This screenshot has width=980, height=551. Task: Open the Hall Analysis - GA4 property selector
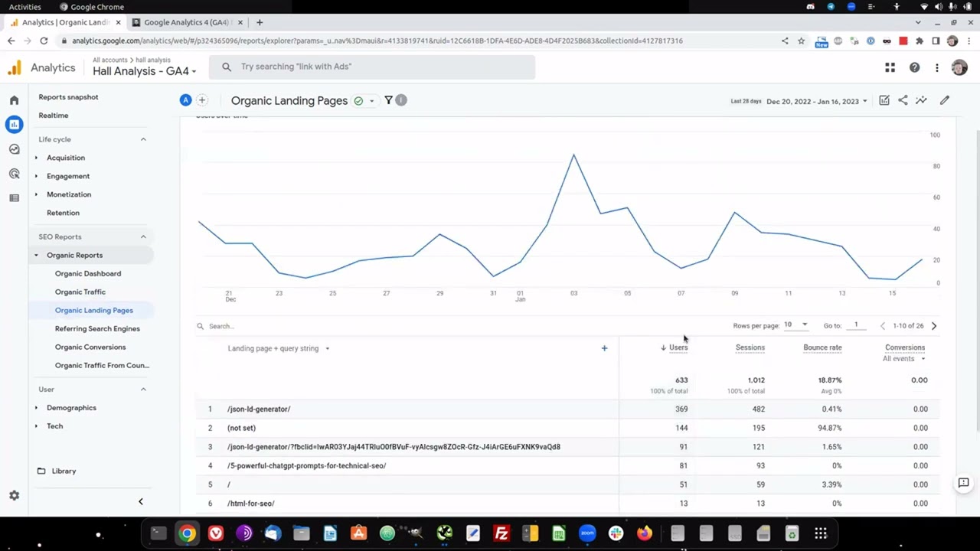click(145, 71)
